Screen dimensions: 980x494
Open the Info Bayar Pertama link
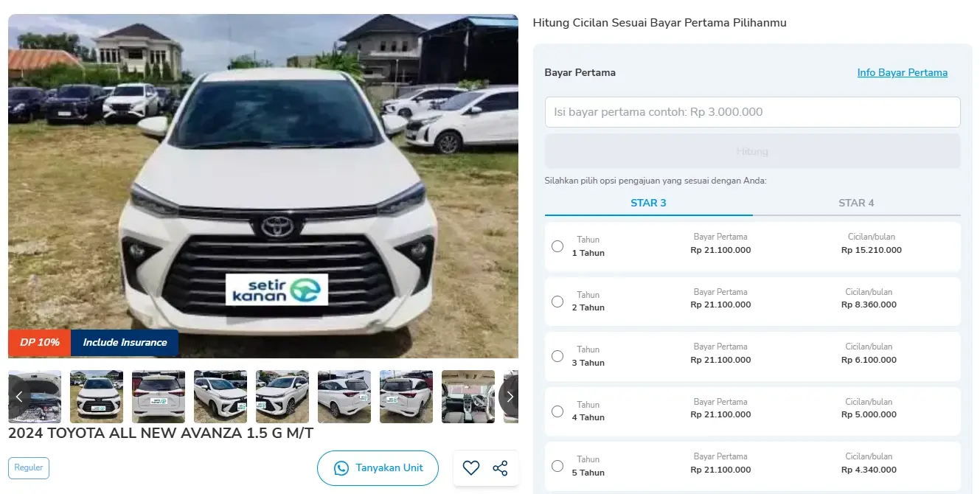click(902, 72)
